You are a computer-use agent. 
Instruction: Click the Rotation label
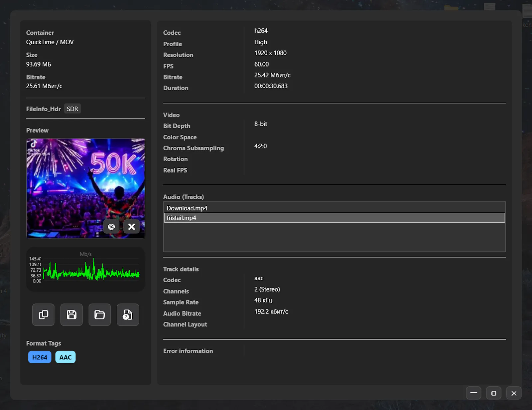pyautogui.click(x=176, y=159)
